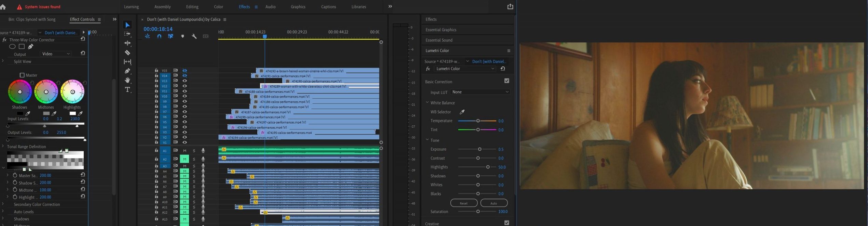Select the Type tool
Viewport: 868px width, 226px height.
point(127,90)
